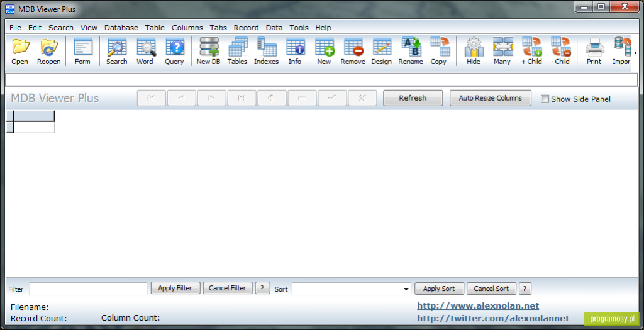
Task: Click the long text box below the toolbar
Action: [321, 80]
